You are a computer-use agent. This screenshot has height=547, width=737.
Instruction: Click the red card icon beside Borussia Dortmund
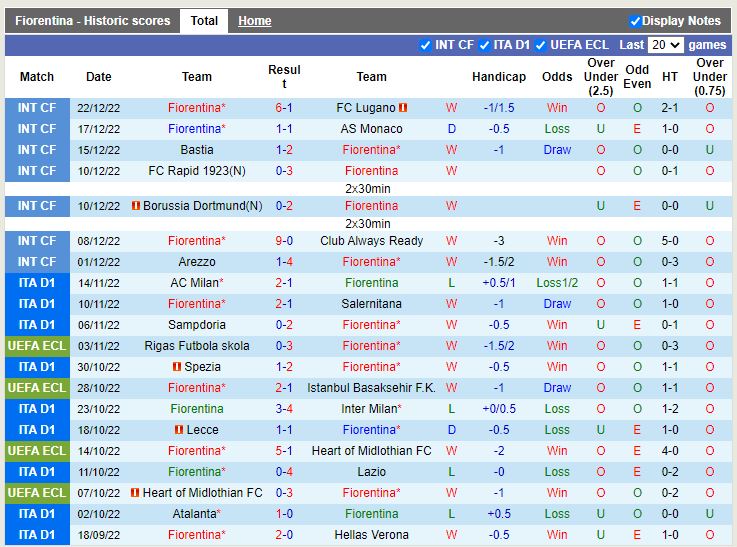tap(136, 206)
